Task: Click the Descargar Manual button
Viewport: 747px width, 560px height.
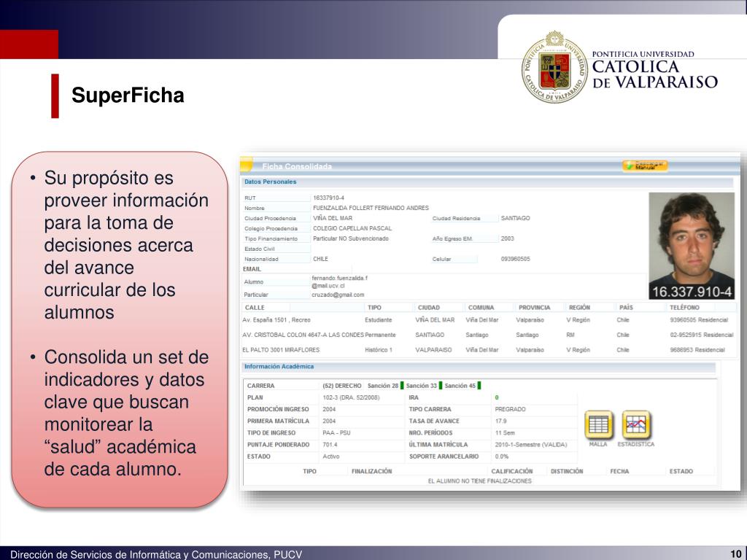Action: pos(645,166)
